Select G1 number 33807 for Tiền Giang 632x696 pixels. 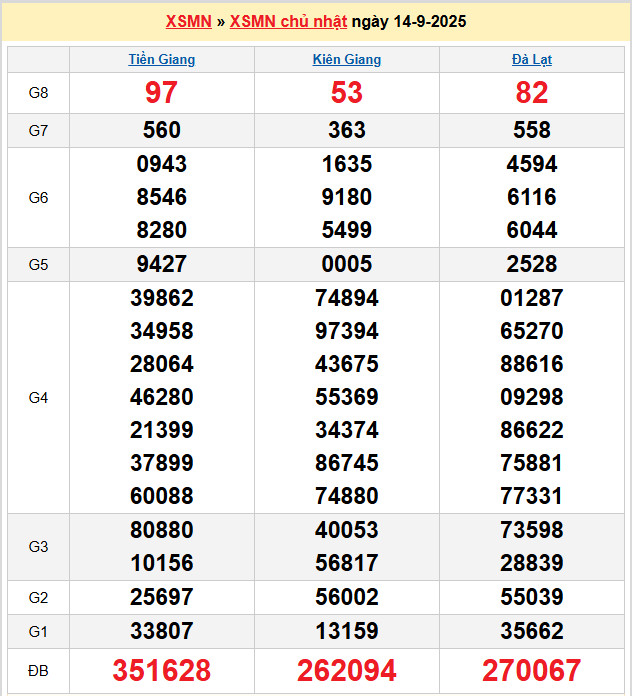tap(162, 631)
